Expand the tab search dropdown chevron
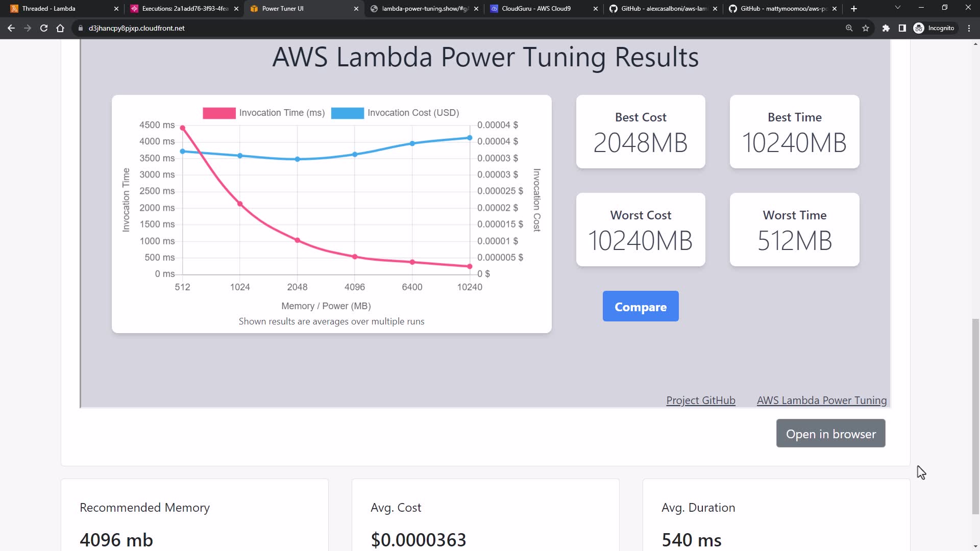This screenshot has width=980, height=551. 897,8
